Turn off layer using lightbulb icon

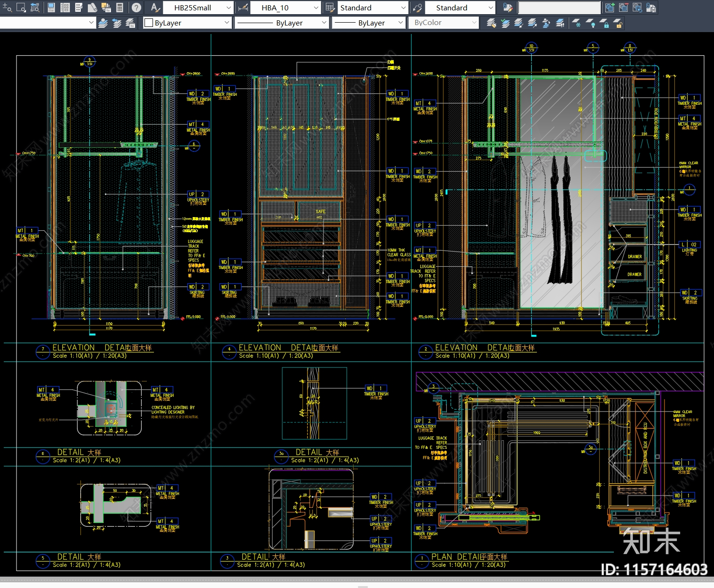591,23
